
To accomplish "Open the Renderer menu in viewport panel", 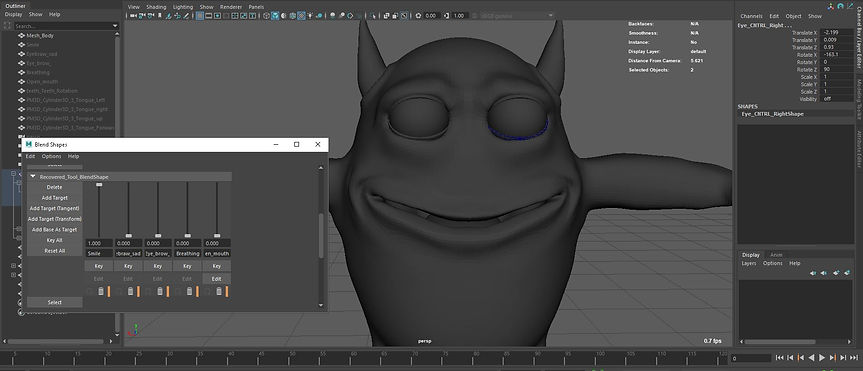I will 231,7.
